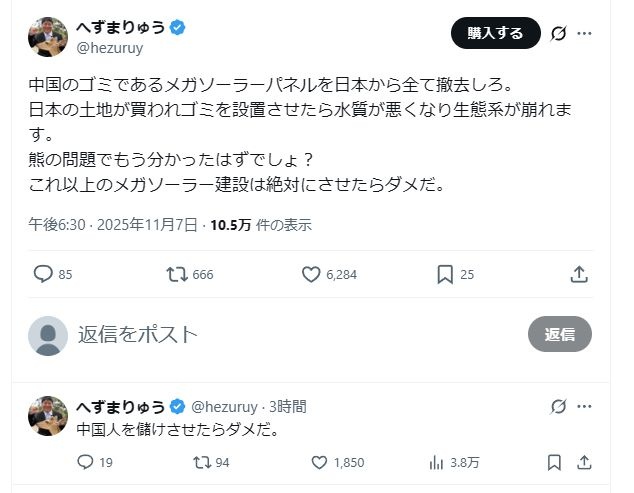Like the reply with 1,850 likes
Screen dimensions: 634x493
320,462
